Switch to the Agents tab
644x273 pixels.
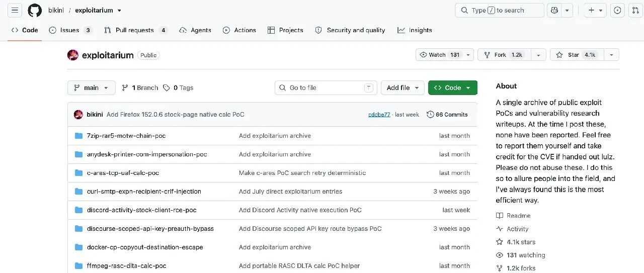(x=195, y=30)
